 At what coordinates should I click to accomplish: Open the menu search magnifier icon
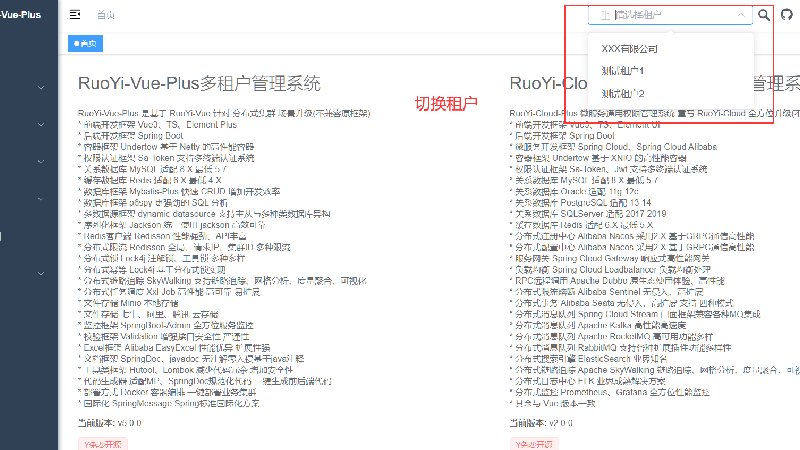point(764,15)
